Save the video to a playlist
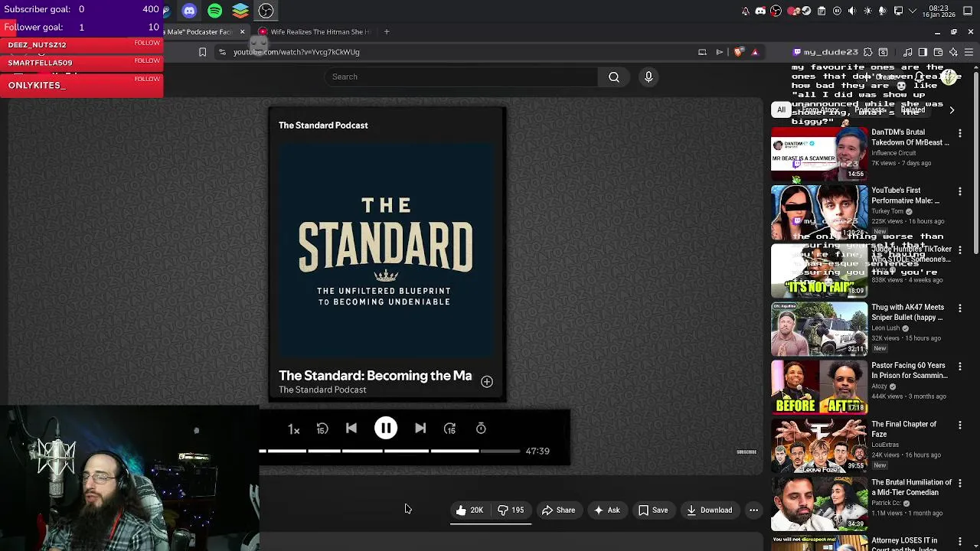 (x=653, y=510)
